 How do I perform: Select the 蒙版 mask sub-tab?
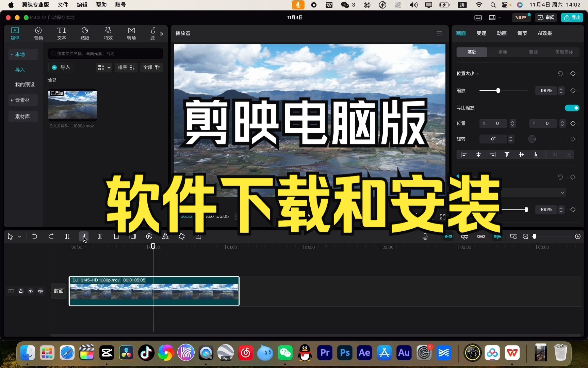pyautogui.click(x=533, y=52)
